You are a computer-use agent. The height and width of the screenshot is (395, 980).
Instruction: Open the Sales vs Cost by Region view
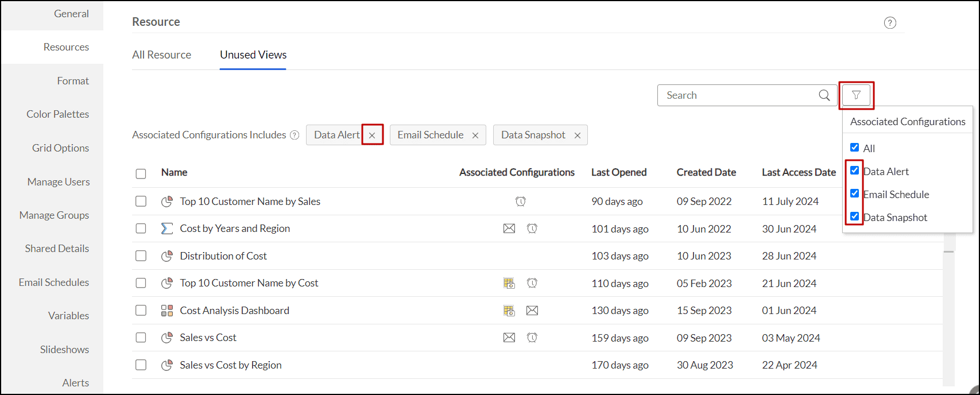(x=230, y=365)
